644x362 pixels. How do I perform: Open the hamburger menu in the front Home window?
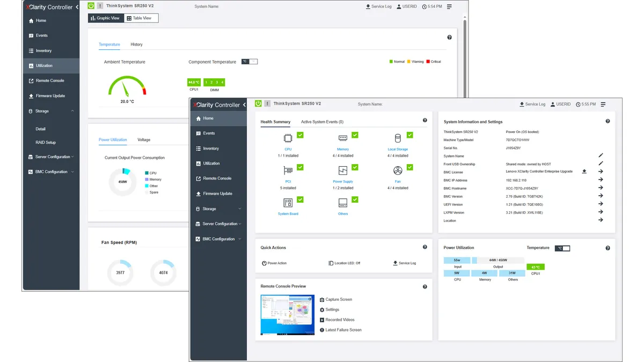click(603, 104)
